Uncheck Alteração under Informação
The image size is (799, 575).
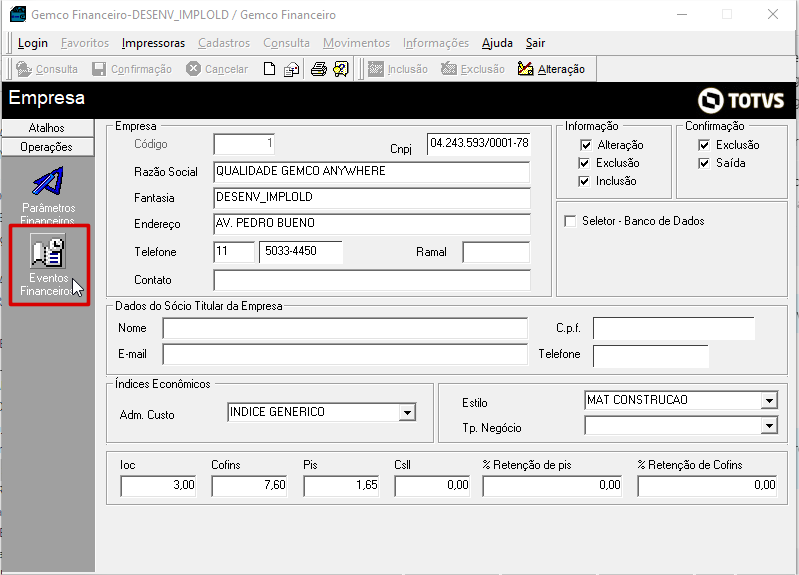[x=586, y=145]
